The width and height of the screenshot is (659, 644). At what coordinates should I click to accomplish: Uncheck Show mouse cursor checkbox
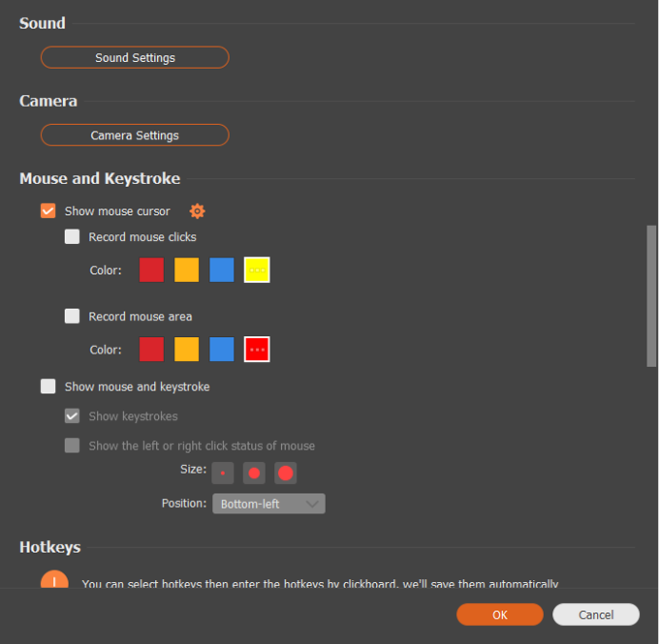pyautogui.click(x=48, y=211)
